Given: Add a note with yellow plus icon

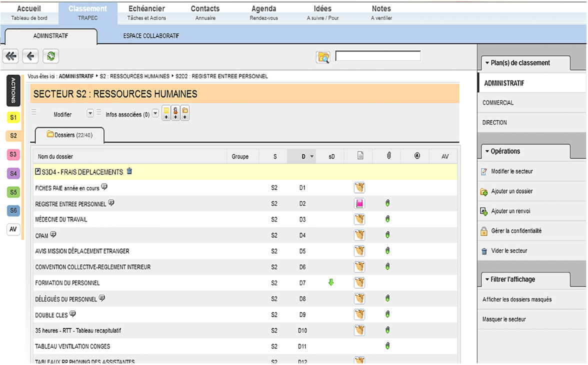Looking at the screenshot, I should [x=166, y=113].
